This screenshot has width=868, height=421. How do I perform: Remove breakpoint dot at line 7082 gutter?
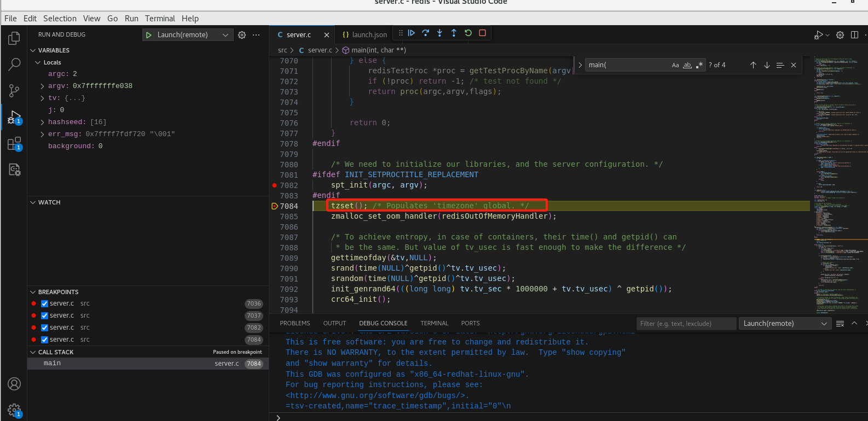274,185
